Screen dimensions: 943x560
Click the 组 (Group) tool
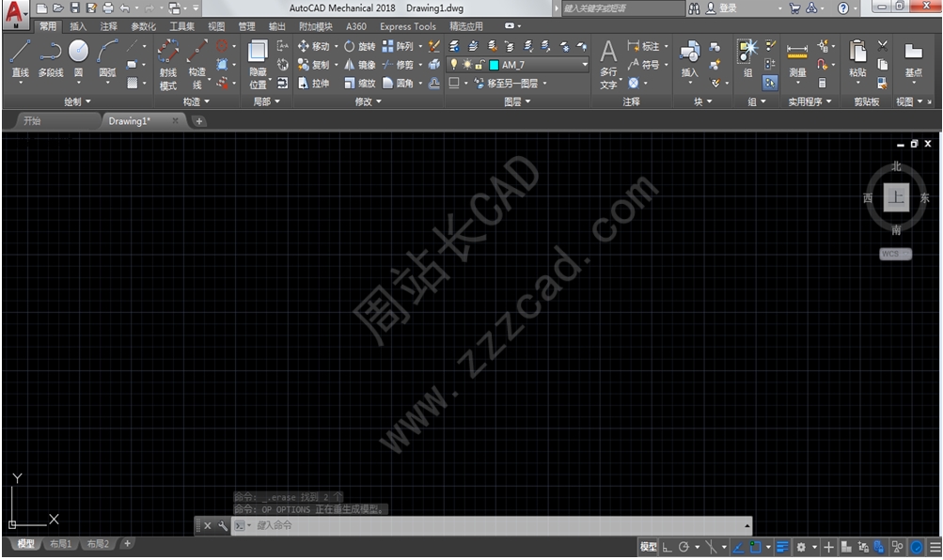click(x=747, y=59)
